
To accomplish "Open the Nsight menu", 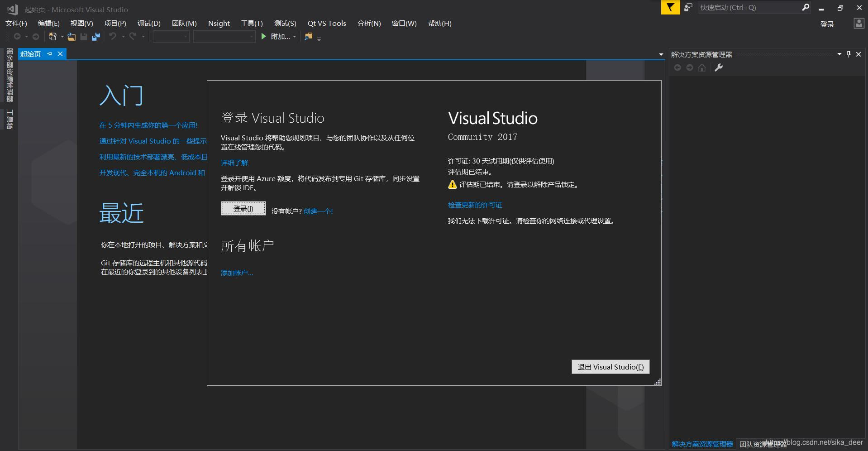I will click(x=219, y=23).
